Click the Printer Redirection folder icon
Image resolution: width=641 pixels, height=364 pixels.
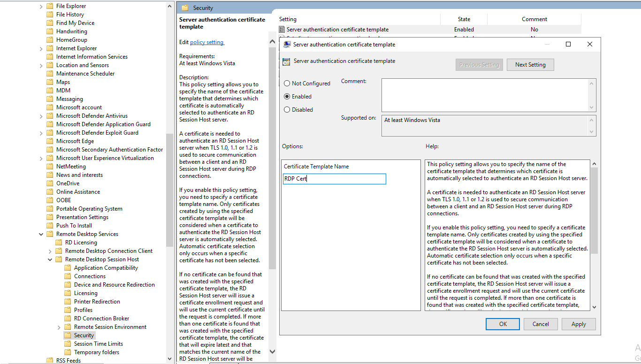pos(67,301)
